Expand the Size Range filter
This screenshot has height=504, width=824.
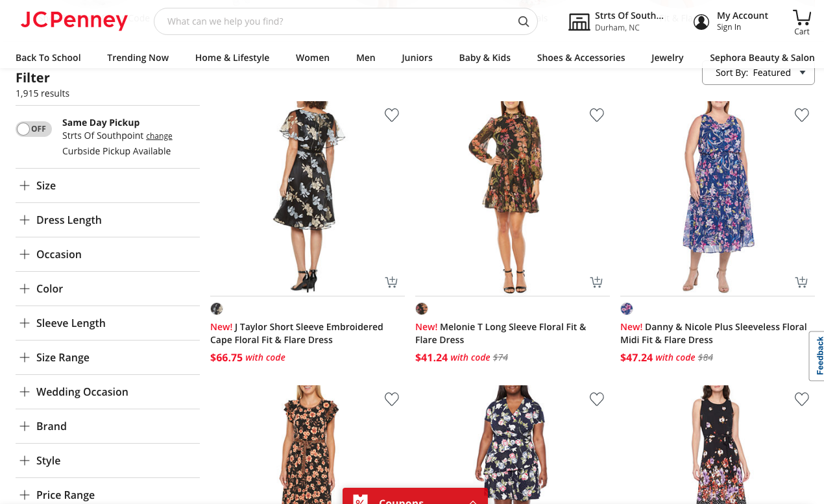[108, 357]
